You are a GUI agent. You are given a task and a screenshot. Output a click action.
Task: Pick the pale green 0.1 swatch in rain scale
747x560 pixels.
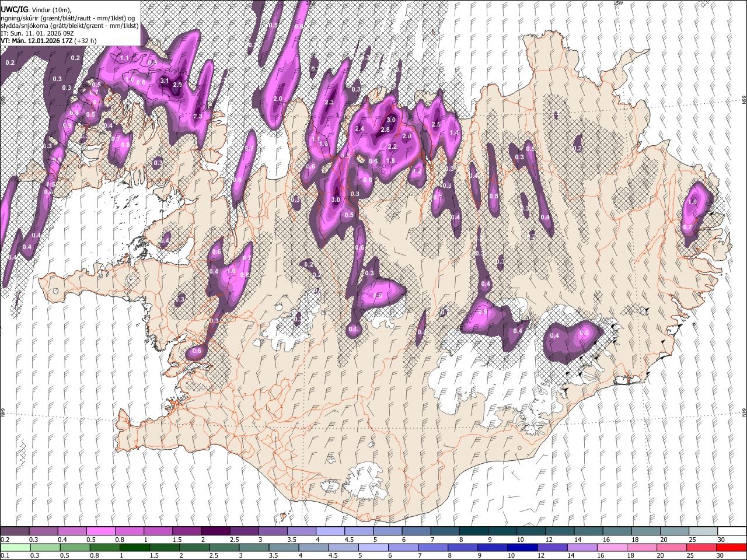point(15,547)
